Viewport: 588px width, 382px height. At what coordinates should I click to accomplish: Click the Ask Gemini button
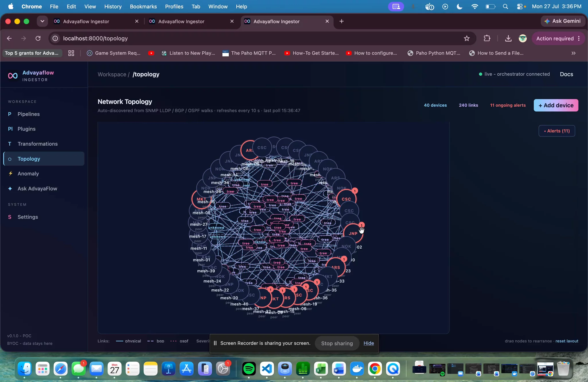pyautogui.click(x=562, y=21)
